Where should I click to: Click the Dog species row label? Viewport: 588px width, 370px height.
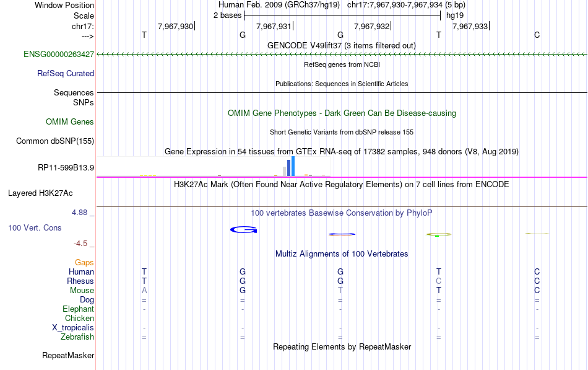(87, 300)
